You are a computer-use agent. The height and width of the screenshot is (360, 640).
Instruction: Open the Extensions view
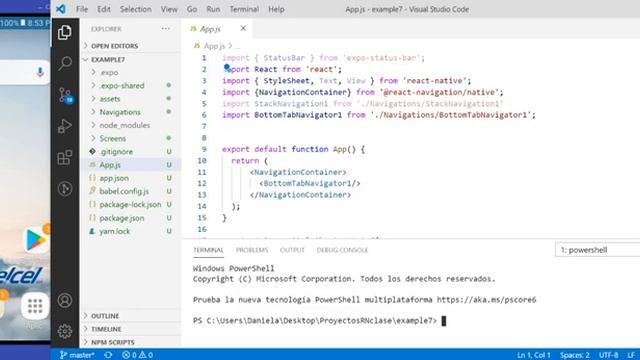[x=64, y=157]
